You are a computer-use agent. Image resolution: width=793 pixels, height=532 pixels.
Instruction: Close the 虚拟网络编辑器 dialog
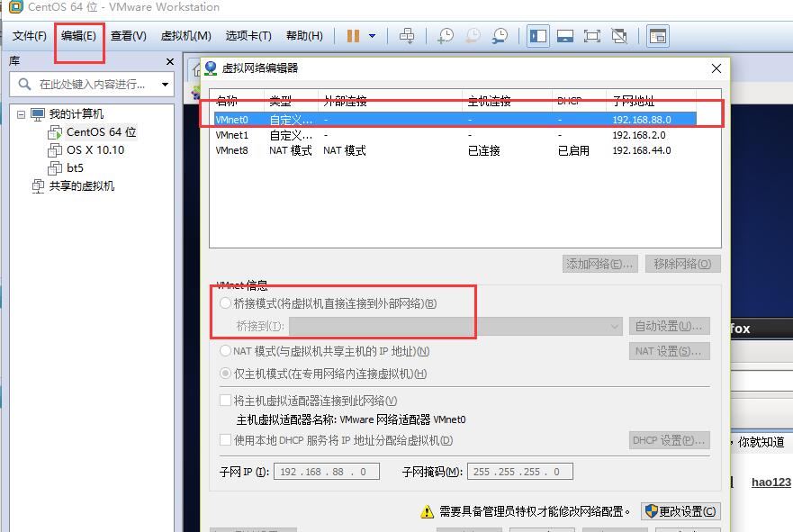(716, 68)
